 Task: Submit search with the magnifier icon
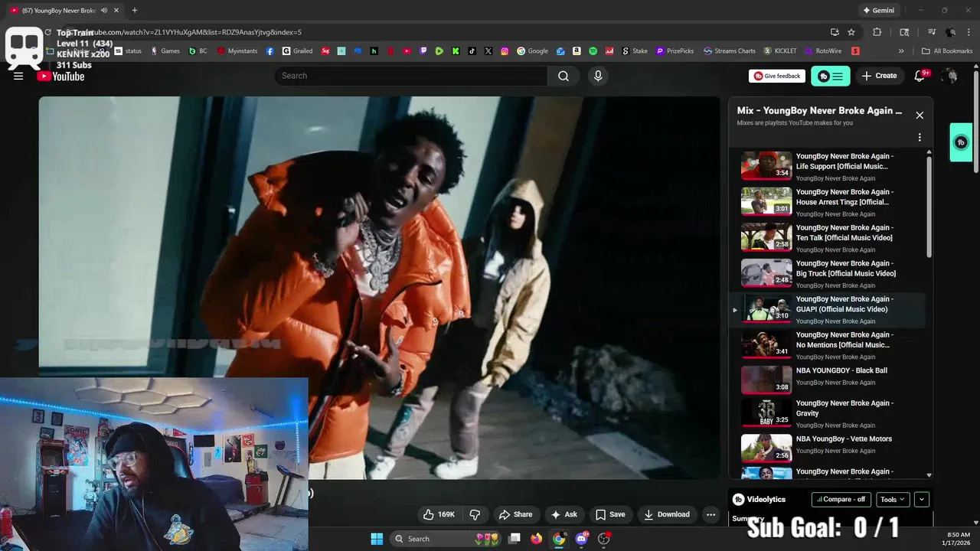tap(563, 76)
